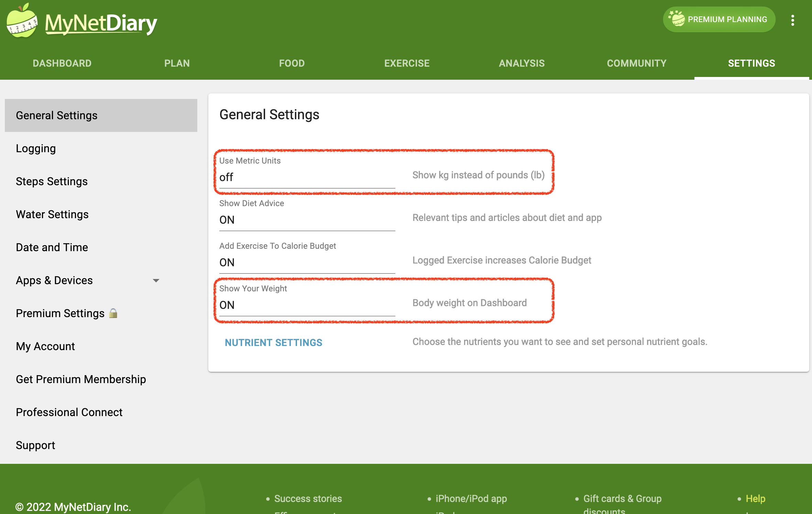Open Water Settings in sidebar

pyautogui.click(x=101, y=214)
